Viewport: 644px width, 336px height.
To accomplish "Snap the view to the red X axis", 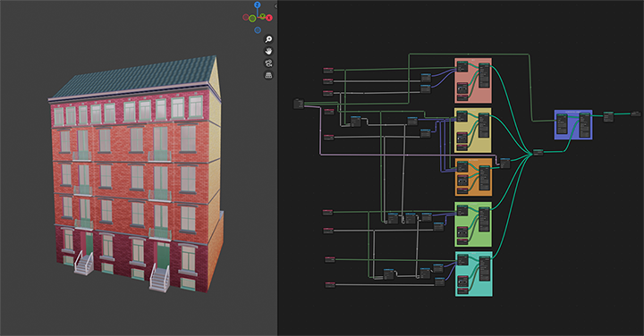I will pos(269,18).
